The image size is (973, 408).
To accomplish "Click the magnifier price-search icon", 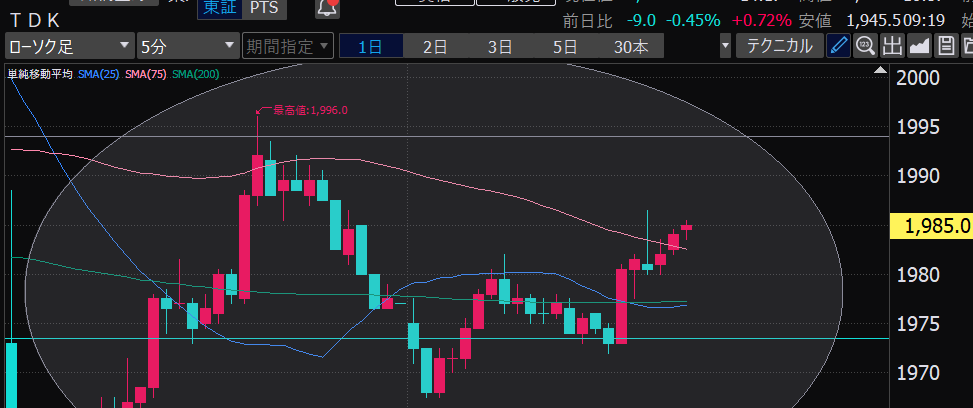I will [x=865, y=45].
